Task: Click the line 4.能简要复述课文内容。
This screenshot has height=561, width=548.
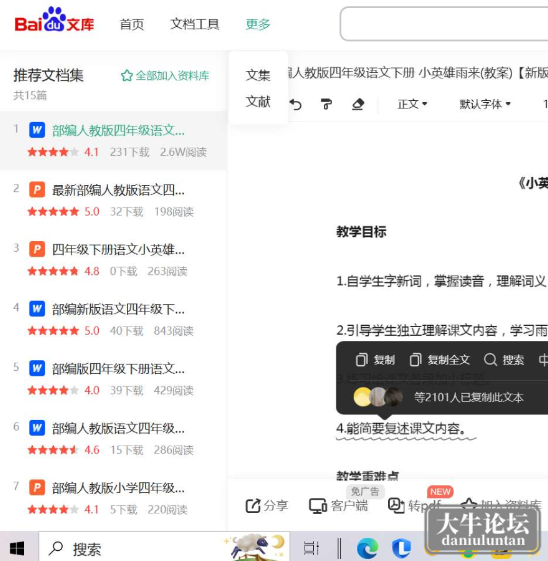Action: [401, 428]
